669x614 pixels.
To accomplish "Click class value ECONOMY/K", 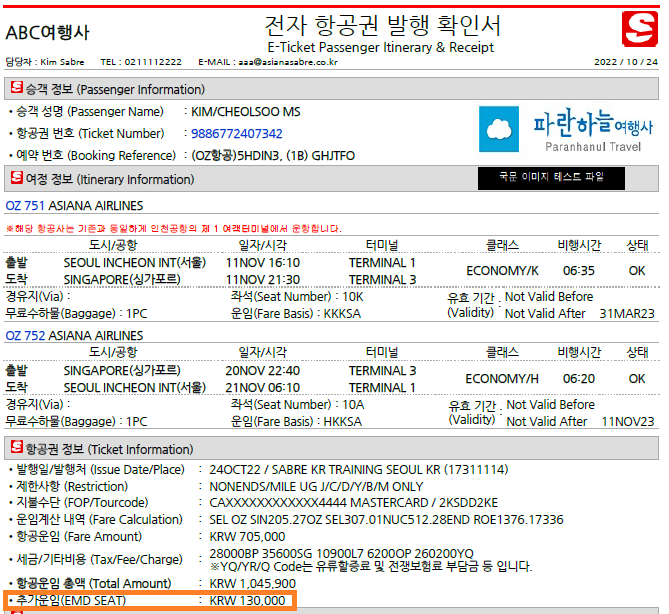I will (502, 271).
